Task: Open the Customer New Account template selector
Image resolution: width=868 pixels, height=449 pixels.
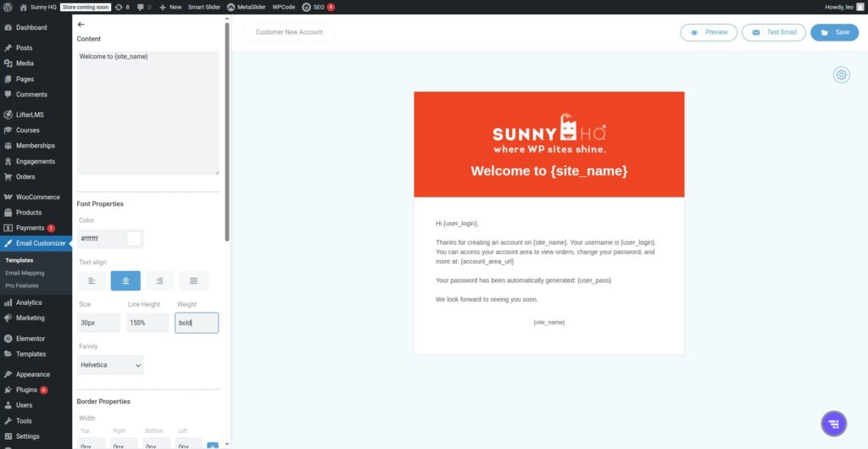Action: [289, 32]
